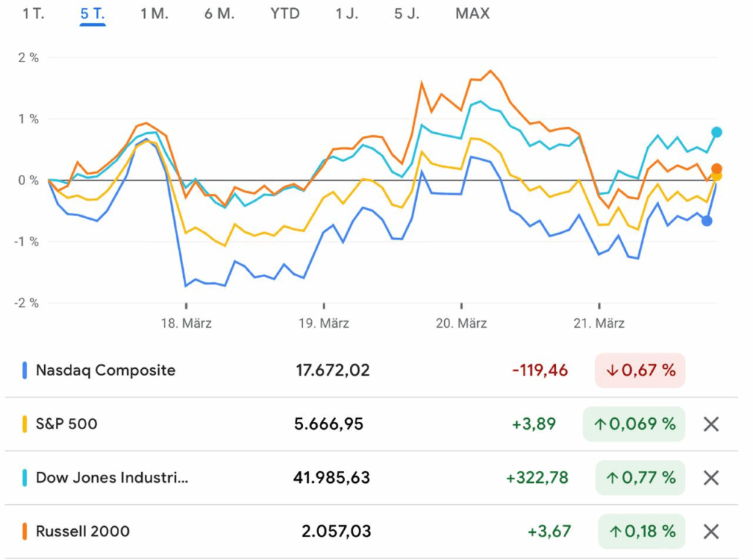Show the MAX time range

pyautogui.click(x=472, y=14)
